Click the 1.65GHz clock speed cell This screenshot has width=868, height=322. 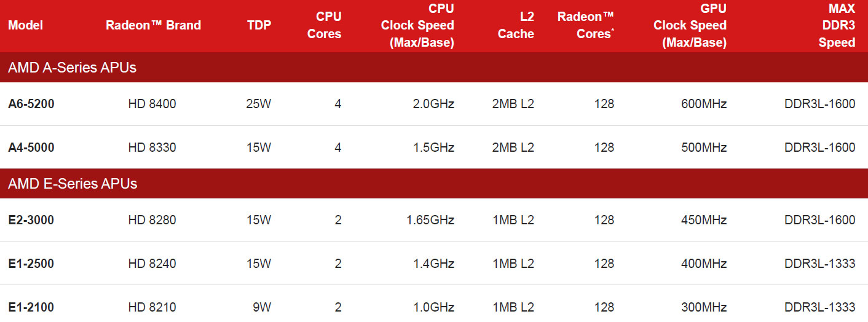click(430, 220)
